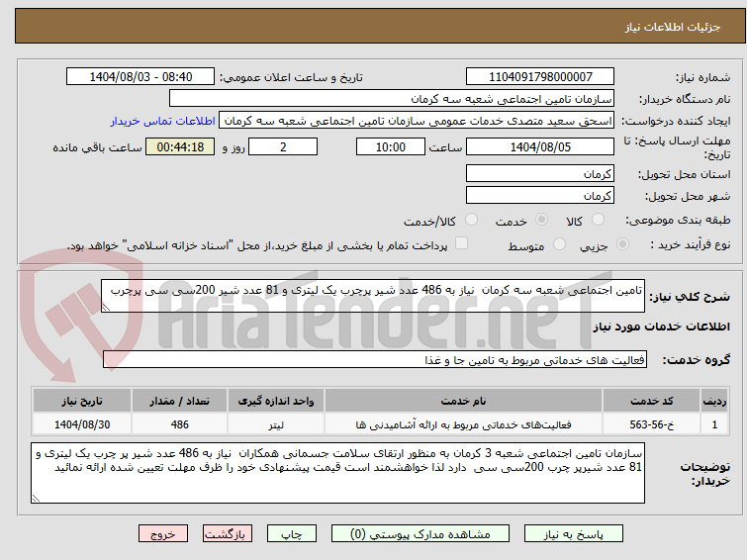Click the service name cell about آشامیدنی ها
Viewport: 747px width, 560px height.
[x=464, y=424]
